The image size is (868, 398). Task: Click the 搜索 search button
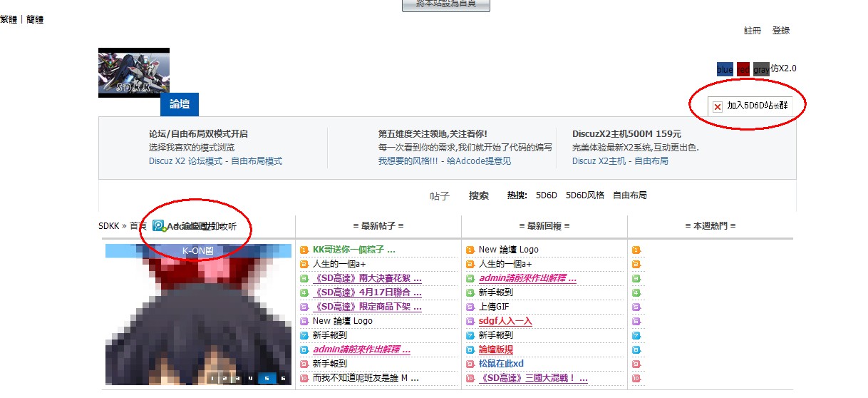[479, 195]
